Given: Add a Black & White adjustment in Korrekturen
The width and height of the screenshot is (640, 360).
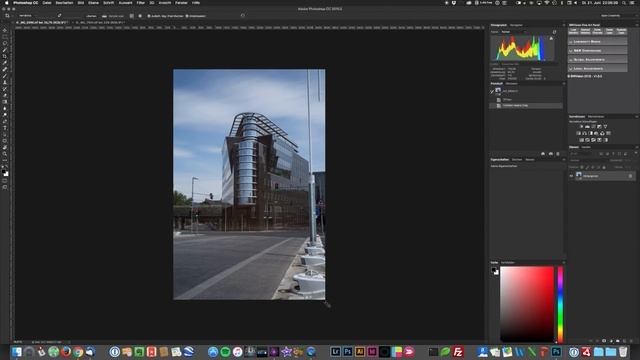Looking at the screenshot, I should pos(590,133).
